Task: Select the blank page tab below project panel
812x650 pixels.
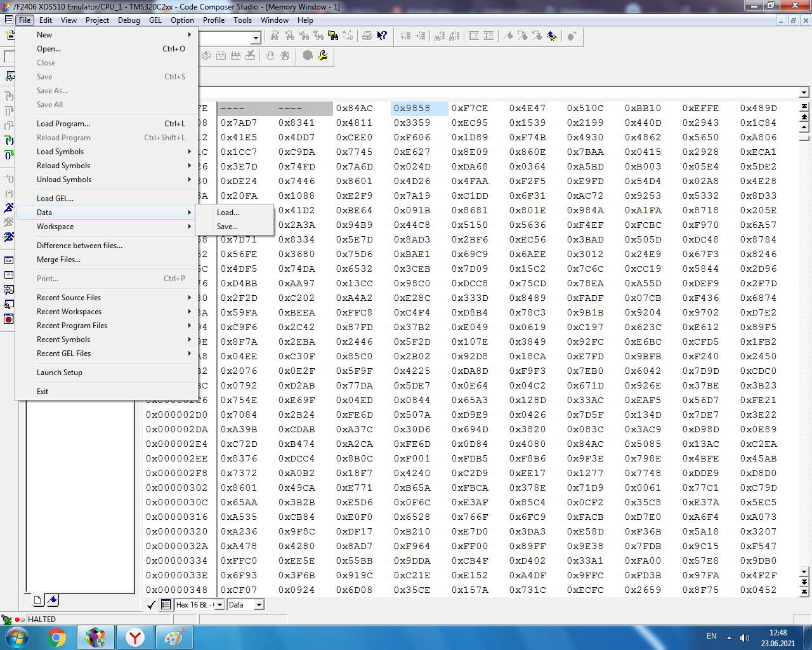Action: click(37, 600)
